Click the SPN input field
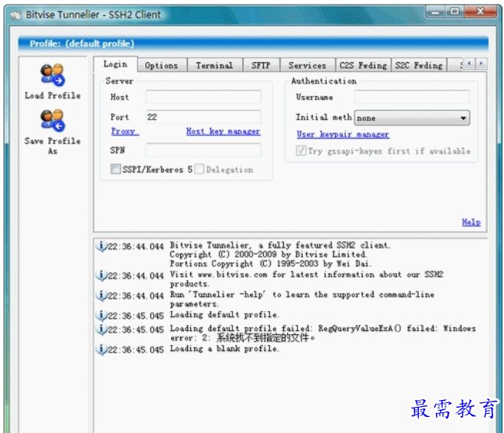The image size is (504, 433). pos(203,150)
